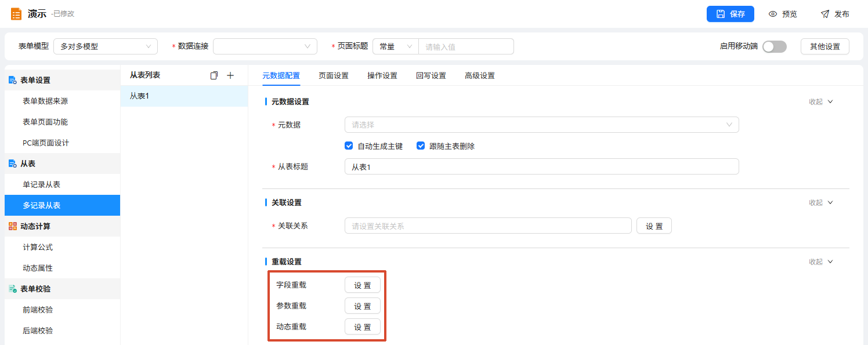Click the 关联关系 input field

pos(488,226)
